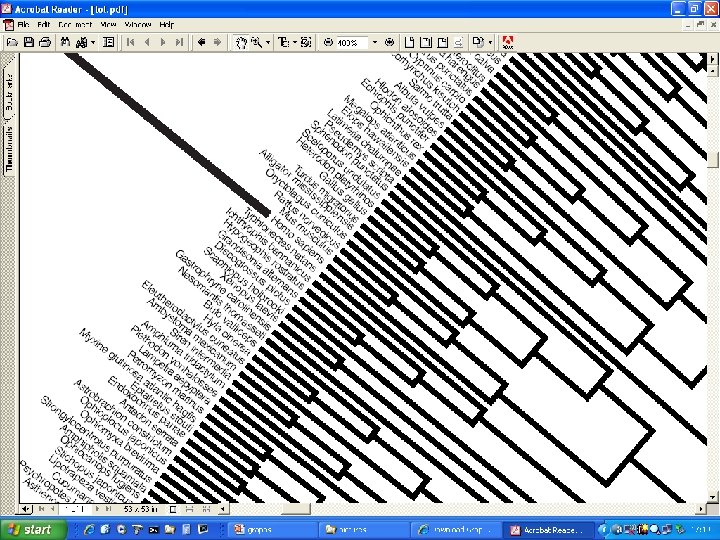This screenshot has height=540, width=720.
Task: Open the File menu
Action: click(x=23, y=24)
